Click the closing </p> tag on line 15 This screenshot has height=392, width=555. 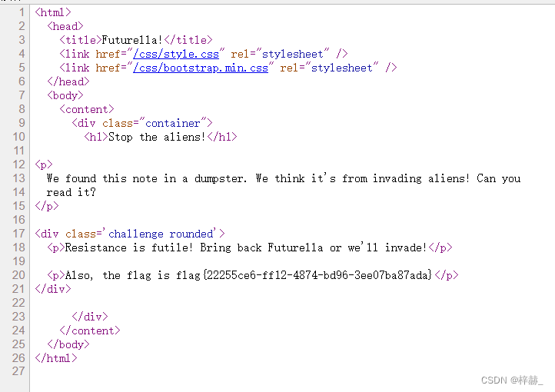(47, 206)
